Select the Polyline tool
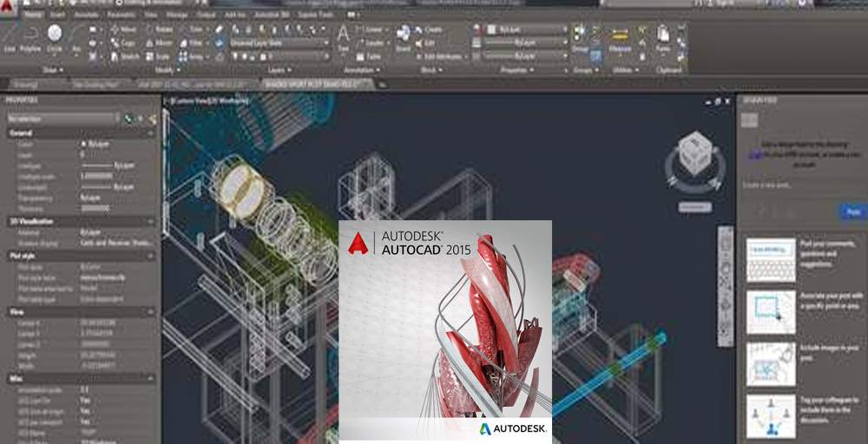 pos(30,39)
